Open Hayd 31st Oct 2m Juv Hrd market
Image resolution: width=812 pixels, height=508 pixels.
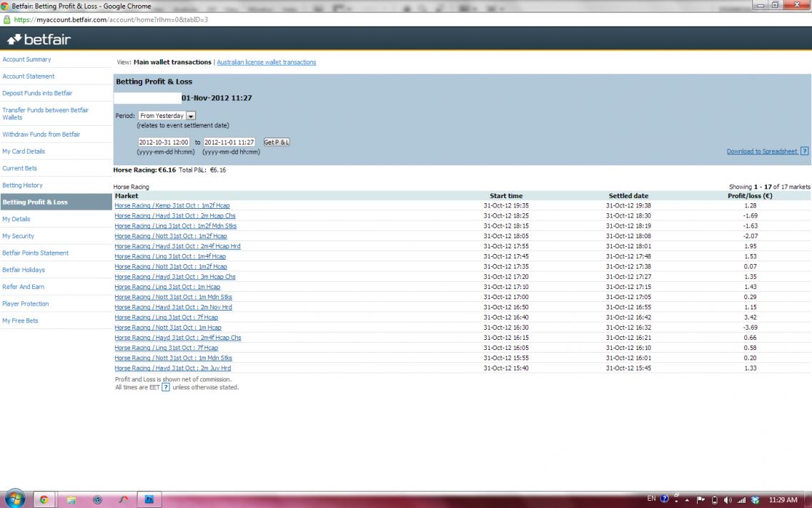[x=173, y=368]
